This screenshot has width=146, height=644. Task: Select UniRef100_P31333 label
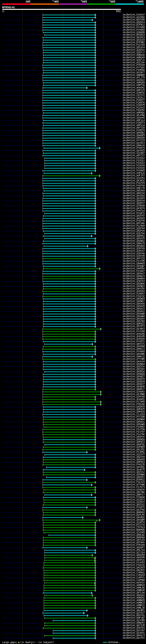(x=134, y=482)
